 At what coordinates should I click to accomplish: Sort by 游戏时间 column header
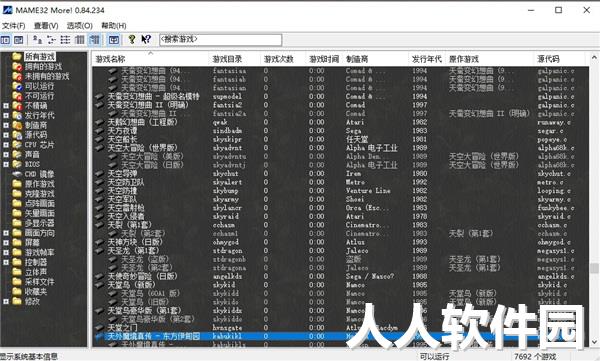tap(324, 59)
